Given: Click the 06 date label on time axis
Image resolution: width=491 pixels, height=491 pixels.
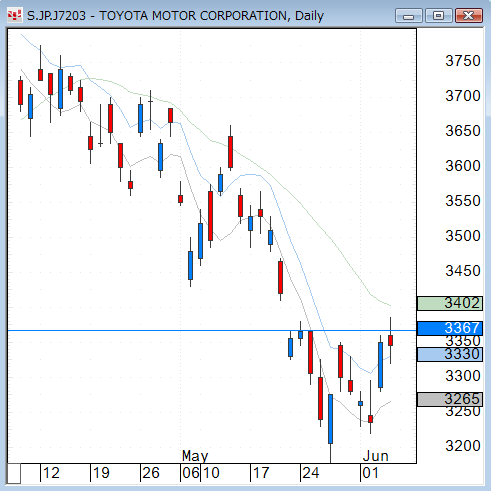Looking at the screenshot, I should click(x=191, y=473).
